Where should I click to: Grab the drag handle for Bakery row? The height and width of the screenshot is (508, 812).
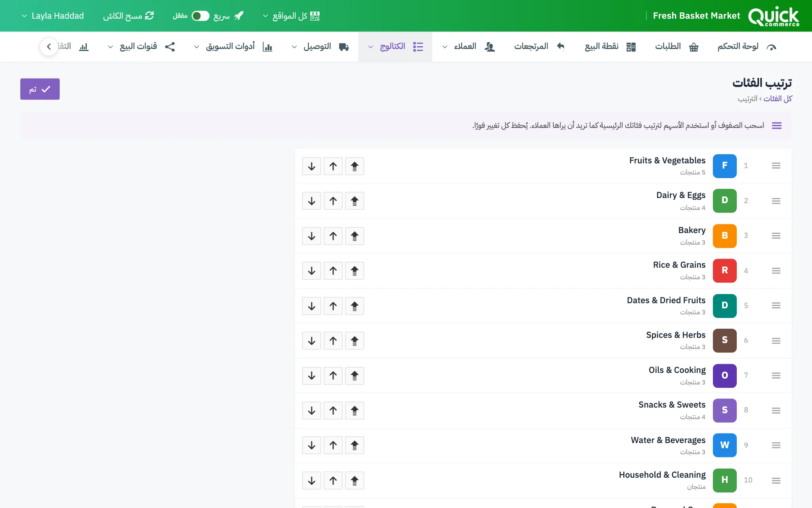[x=776, y=236]
